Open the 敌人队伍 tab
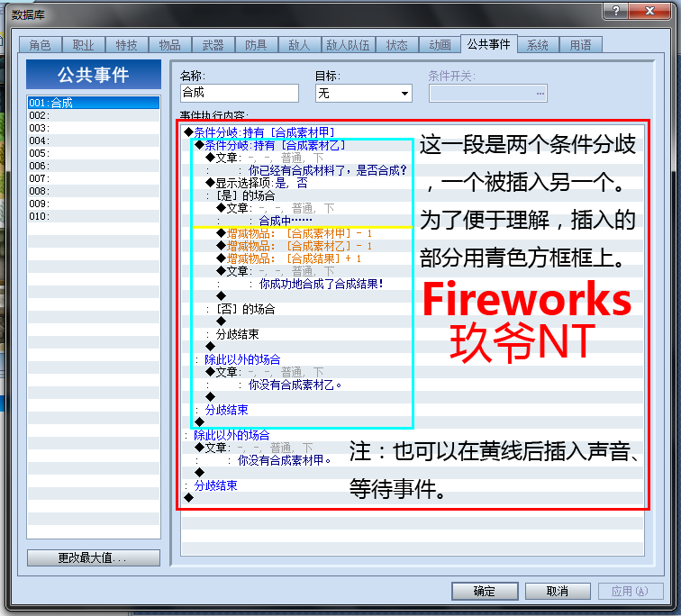 click(x=348, y=45)
